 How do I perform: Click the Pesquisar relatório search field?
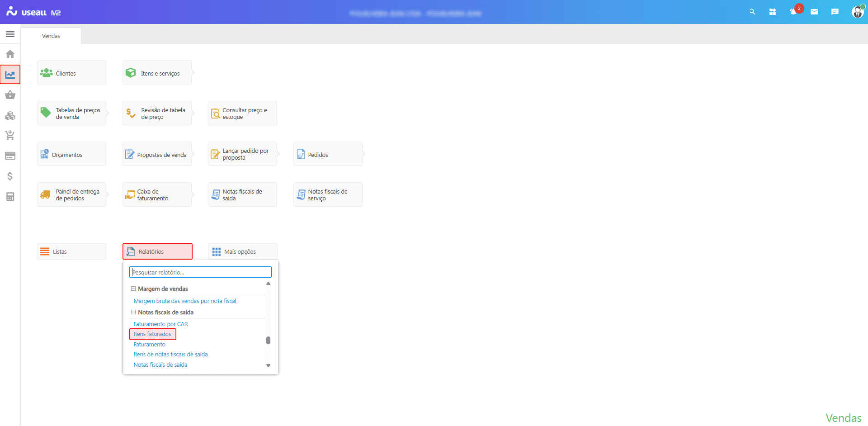tap(200, 272)
